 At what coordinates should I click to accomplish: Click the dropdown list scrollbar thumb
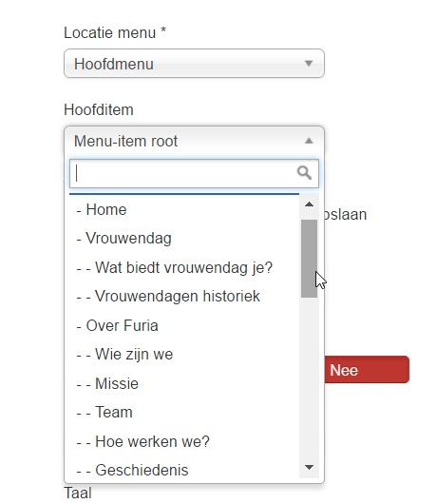tap(309, 259)
